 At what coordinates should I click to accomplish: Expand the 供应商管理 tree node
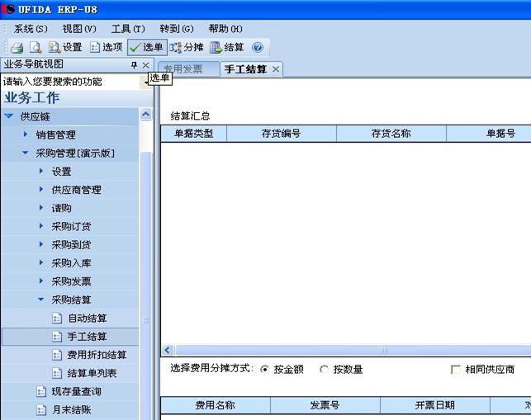coord(41,190)
